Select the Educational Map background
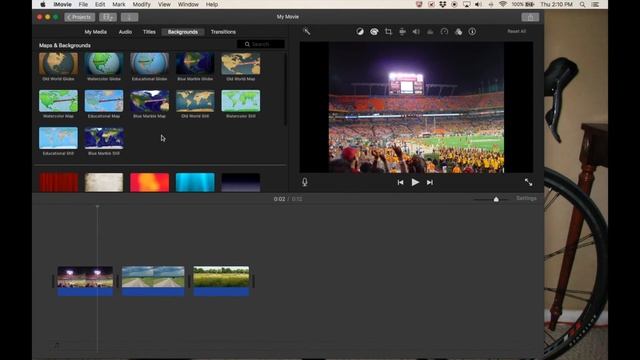 pos(104,101)
